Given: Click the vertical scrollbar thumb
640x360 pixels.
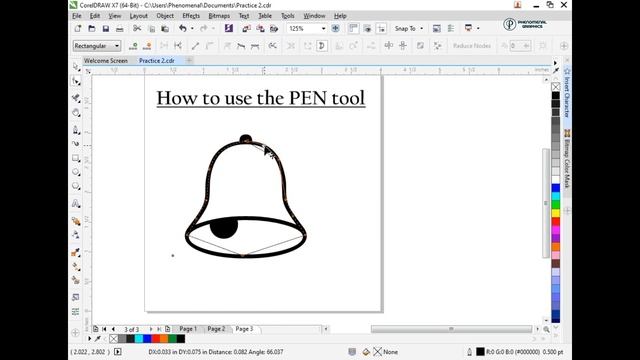Looking at the screenshot, I should 546,203.
